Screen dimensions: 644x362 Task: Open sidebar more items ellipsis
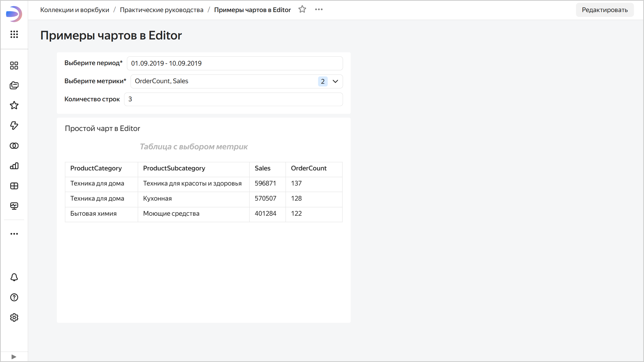[14, 234]
